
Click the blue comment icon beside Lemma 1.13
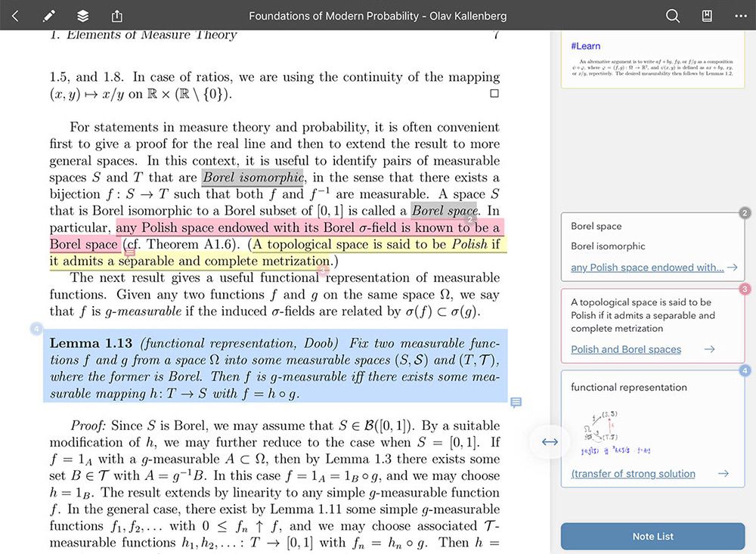tap(516, 402)
